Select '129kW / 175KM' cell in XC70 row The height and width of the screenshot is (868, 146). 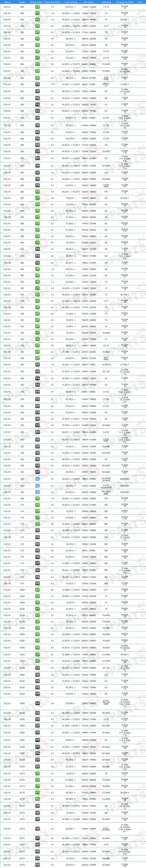pos(88,845)
